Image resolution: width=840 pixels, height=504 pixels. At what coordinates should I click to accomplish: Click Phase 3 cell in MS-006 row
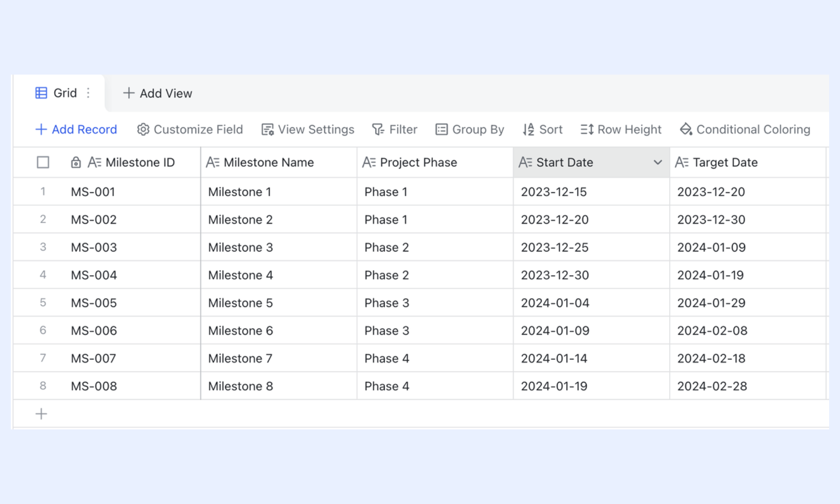coord(435,330)
